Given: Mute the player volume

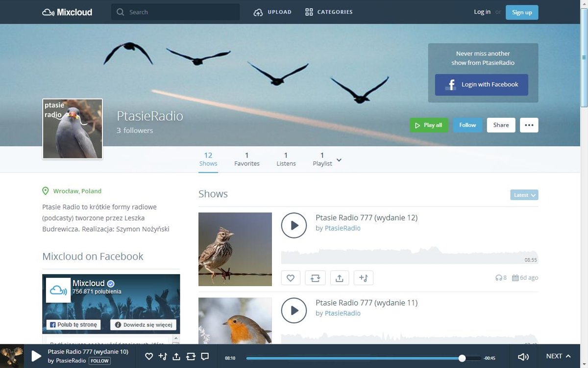Looking at the screenshot, I should coord(523,357).
